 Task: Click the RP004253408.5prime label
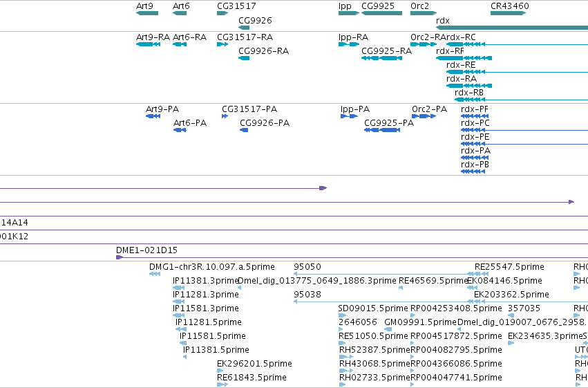coord(457,308)
